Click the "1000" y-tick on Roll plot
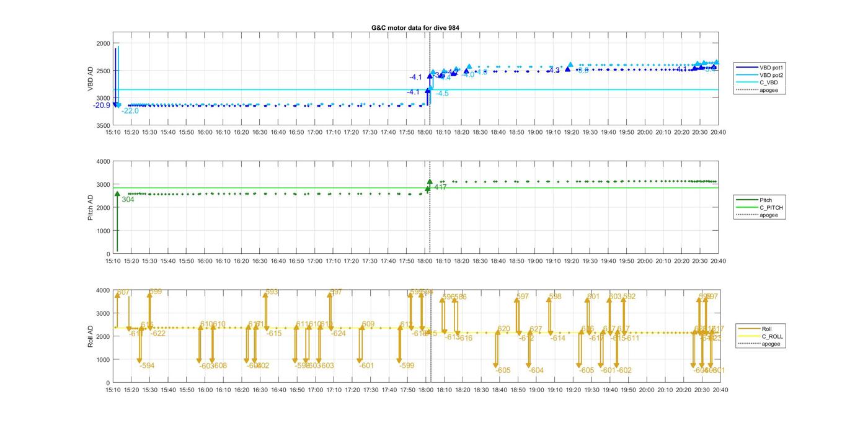 103,360
